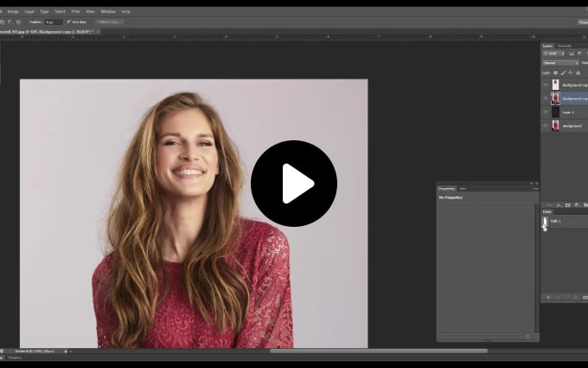Select the Paths panel tab
This screenshot has width=588, height=368.
[x=547, y=212]
